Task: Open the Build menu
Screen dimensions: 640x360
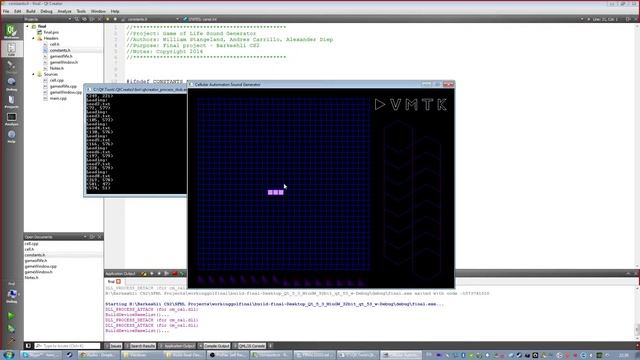Action: tap(31, 11)
